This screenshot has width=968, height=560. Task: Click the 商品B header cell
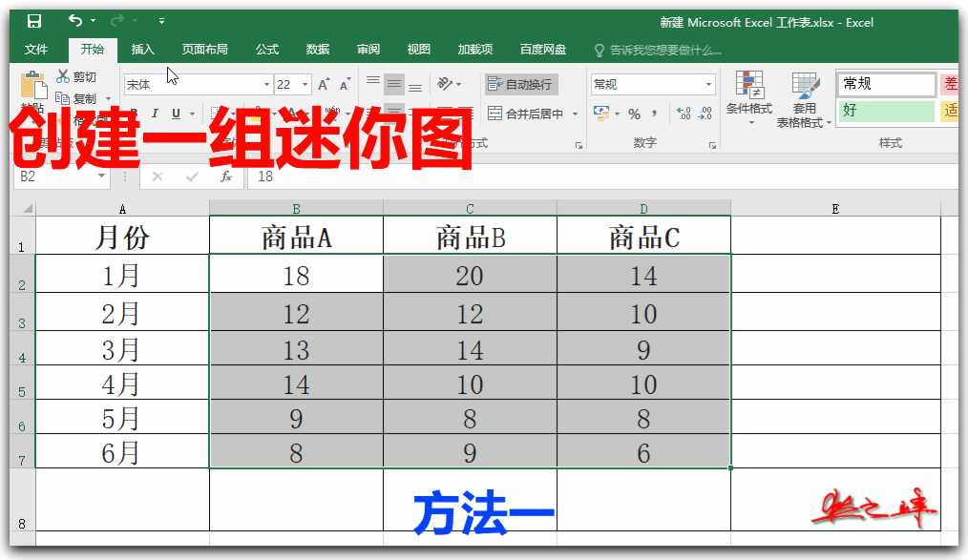point(470,236)
